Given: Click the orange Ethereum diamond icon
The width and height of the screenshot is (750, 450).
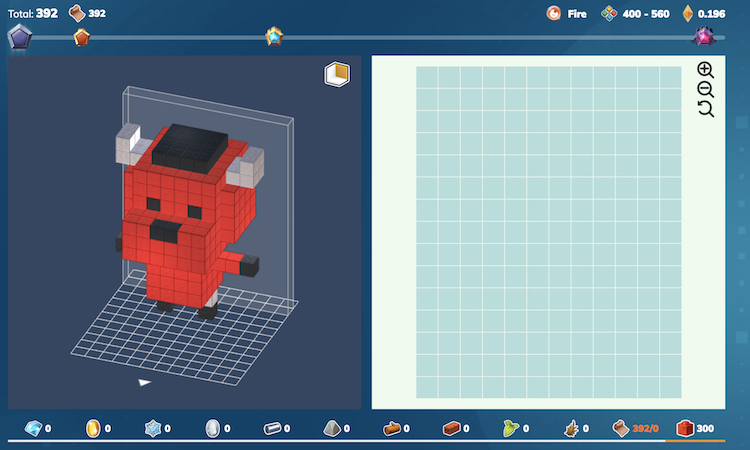Looking at the screenshot, I should [687, 13].
